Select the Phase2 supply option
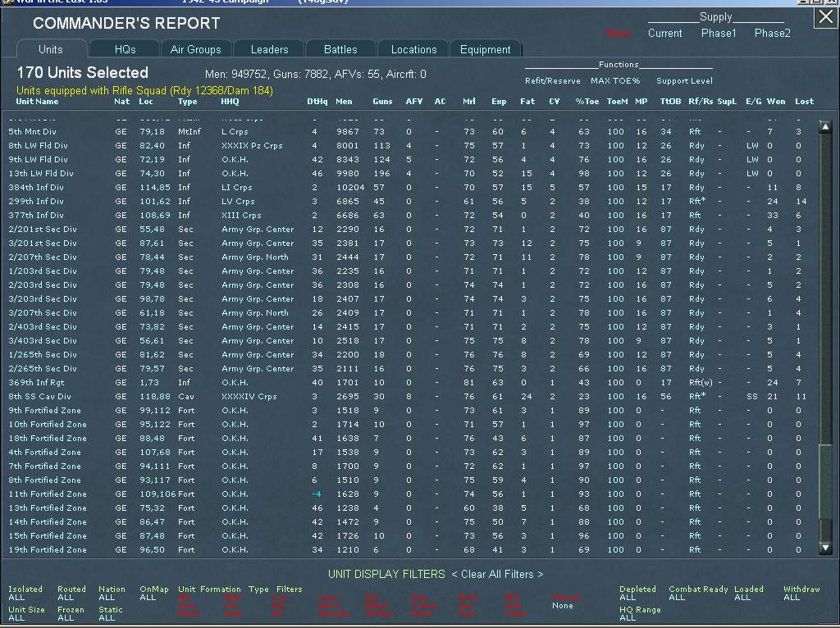The height and width of the screenshot is (628, 840). (x=772, y=33)
